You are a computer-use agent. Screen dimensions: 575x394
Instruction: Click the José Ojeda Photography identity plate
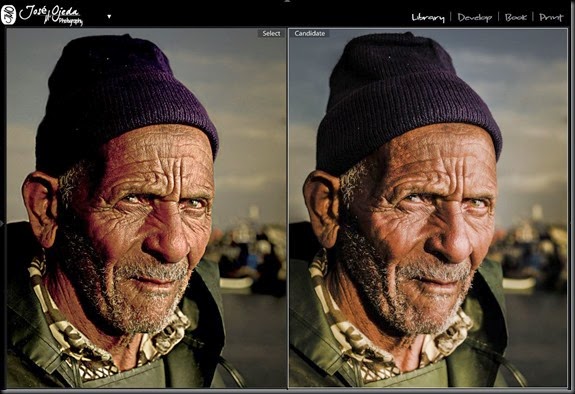(x=42, y=15)
